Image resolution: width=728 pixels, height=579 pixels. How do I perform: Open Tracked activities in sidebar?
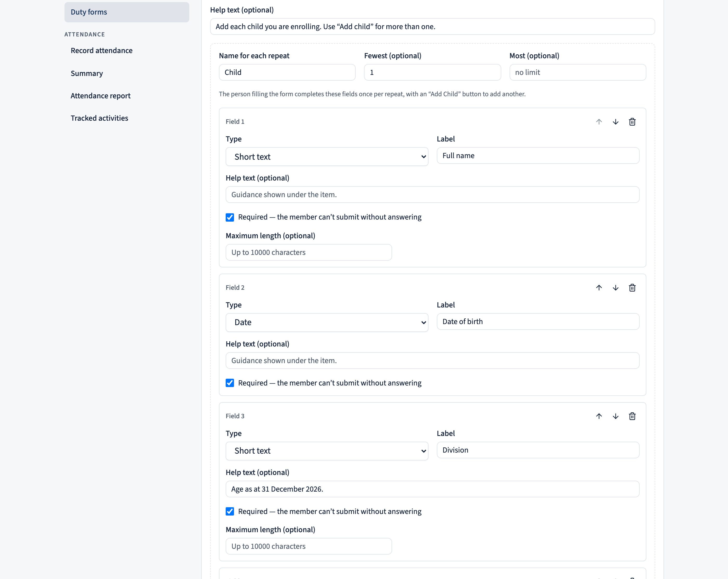99,118
